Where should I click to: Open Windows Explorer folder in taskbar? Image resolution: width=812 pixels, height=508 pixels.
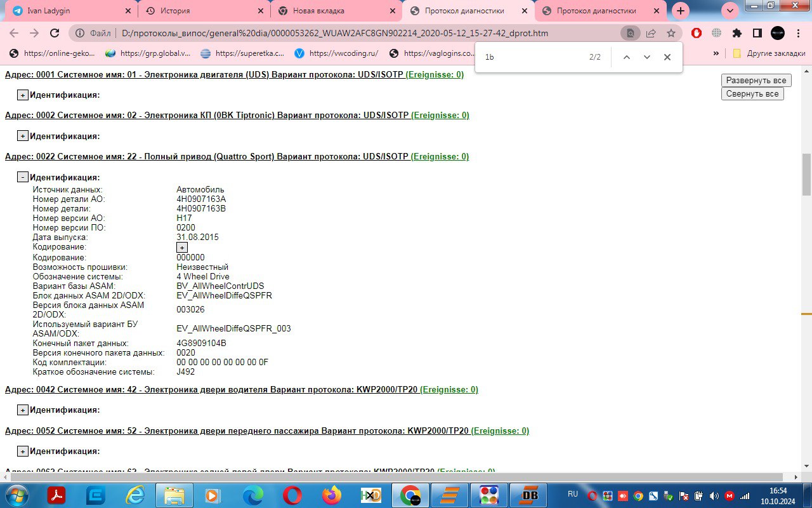173,495
